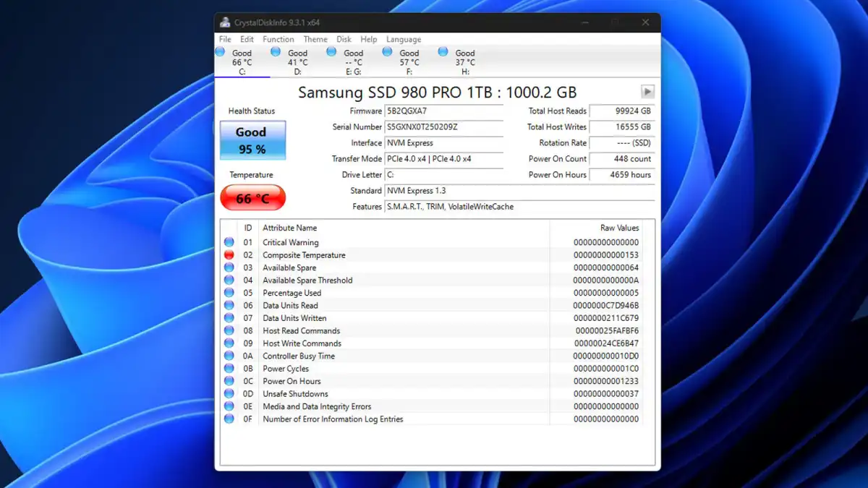
Task: Click the Good 95 % health status button
Action: click(x=252, y=140)
